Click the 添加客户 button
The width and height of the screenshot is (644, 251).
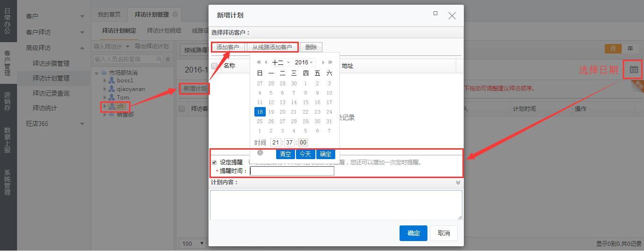tap(228, 47)
